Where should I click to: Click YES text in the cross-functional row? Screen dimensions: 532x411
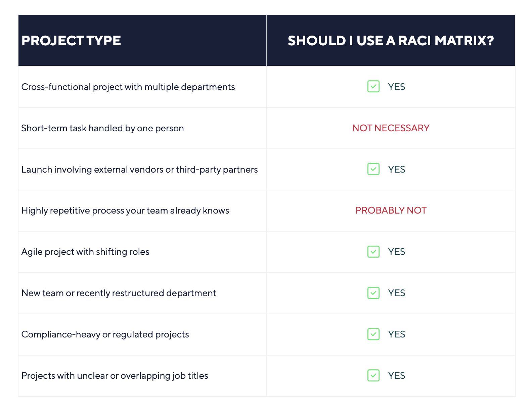pyautogui.click(x=397, y=87)
